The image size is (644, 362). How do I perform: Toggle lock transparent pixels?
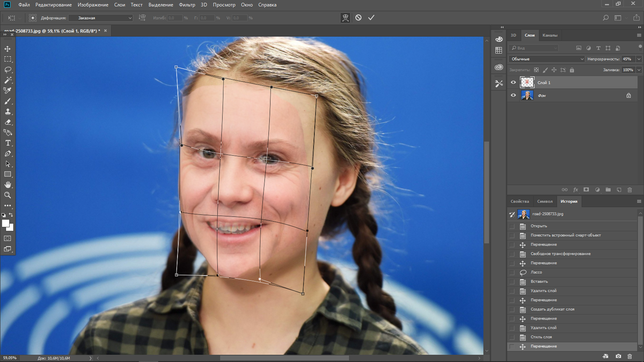pos(536,70)
